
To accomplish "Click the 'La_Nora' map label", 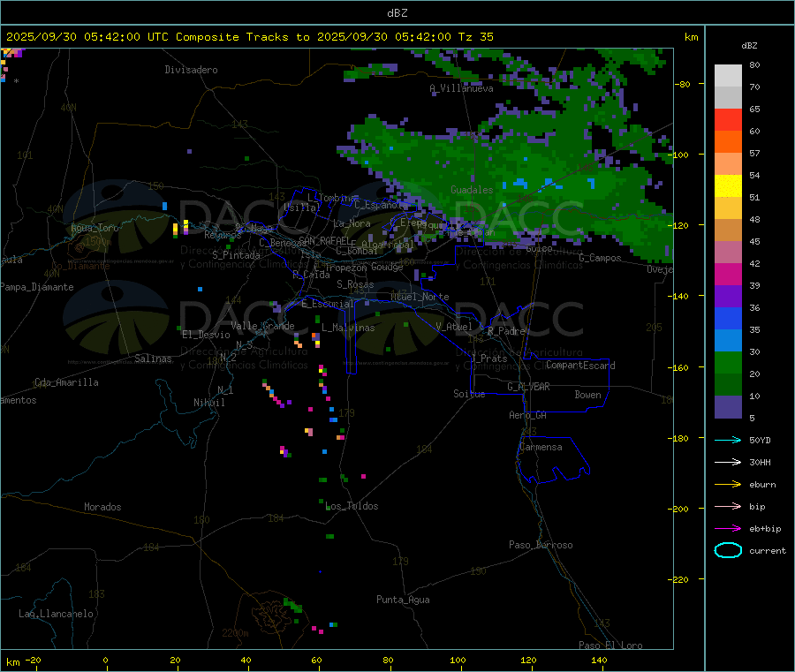I will (x=352, y=223).
